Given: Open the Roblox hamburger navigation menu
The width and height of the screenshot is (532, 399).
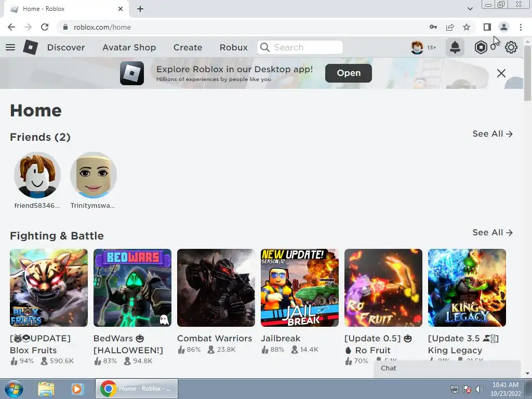Looking at the screenshot, I should [x=10, y=47].
